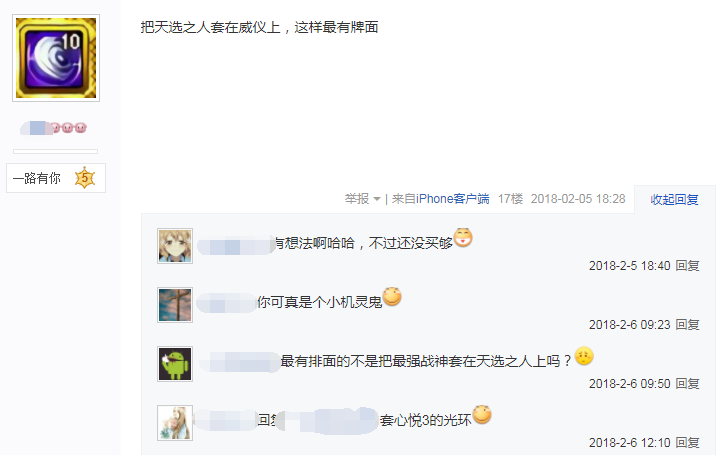This screenshot has height=455, width=721.
Task: Click the green Android robot avatar
Action: click(x=175, y=364)
